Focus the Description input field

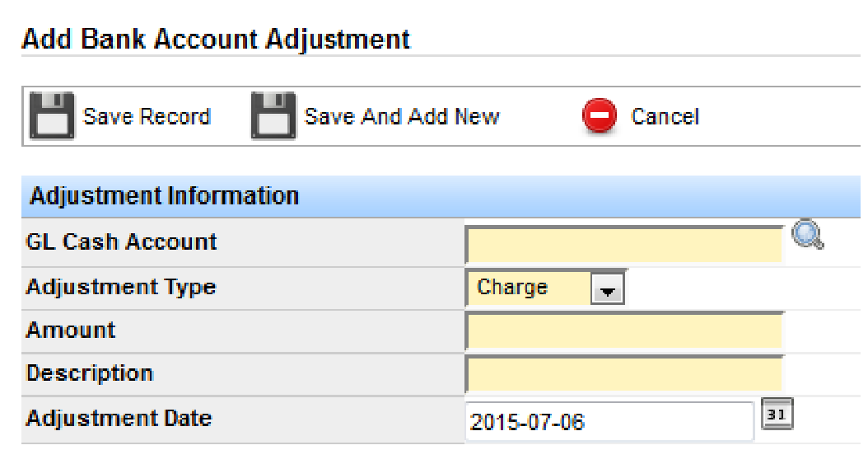coord(624,373)
